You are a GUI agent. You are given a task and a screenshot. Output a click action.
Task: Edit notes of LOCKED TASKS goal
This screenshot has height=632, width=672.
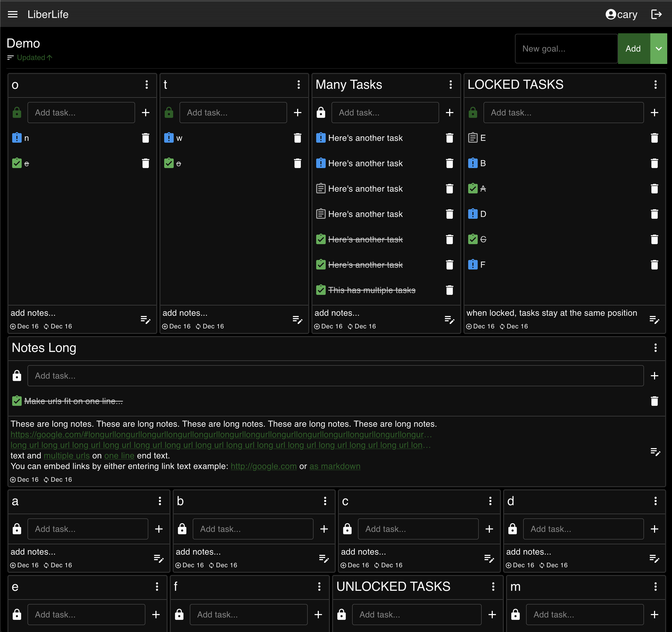coord(654,319)
